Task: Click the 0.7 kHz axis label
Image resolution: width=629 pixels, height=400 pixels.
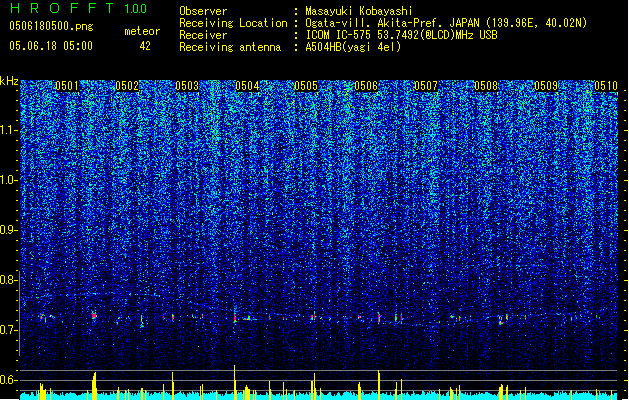Action: click(x=8, y=330)
